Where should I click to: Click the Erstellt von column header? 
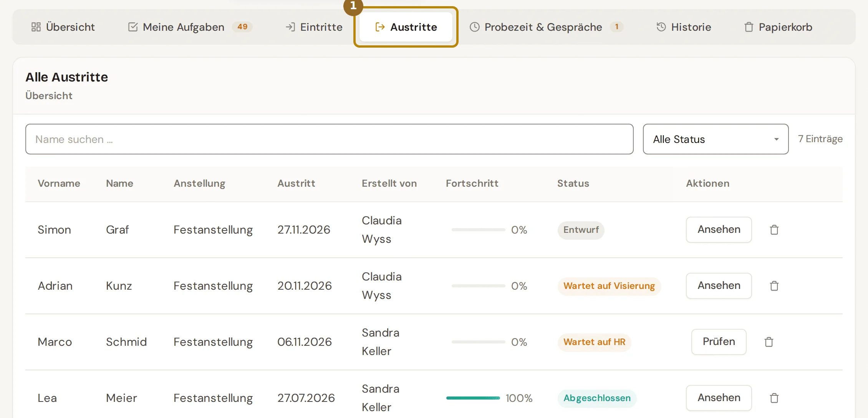point(389,183)
